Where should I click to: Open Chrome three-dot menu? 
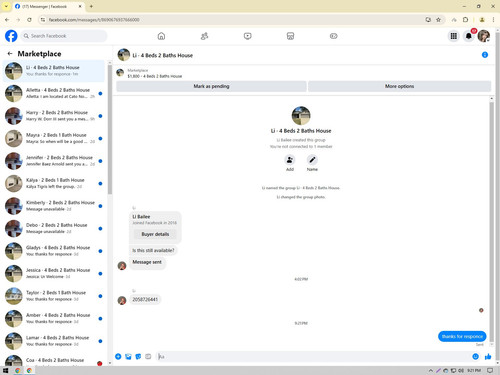pyautogui.click(x=493, y=20)
